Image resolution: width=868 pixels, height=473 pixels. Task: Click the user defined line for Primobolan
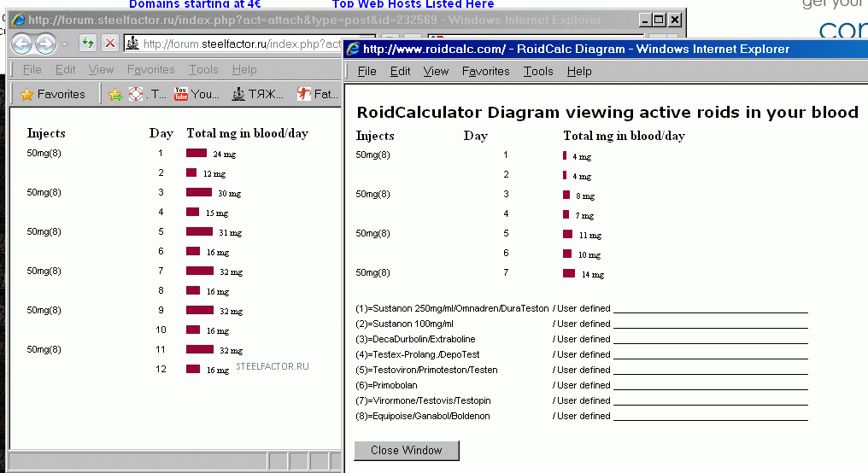coord(710,386)
